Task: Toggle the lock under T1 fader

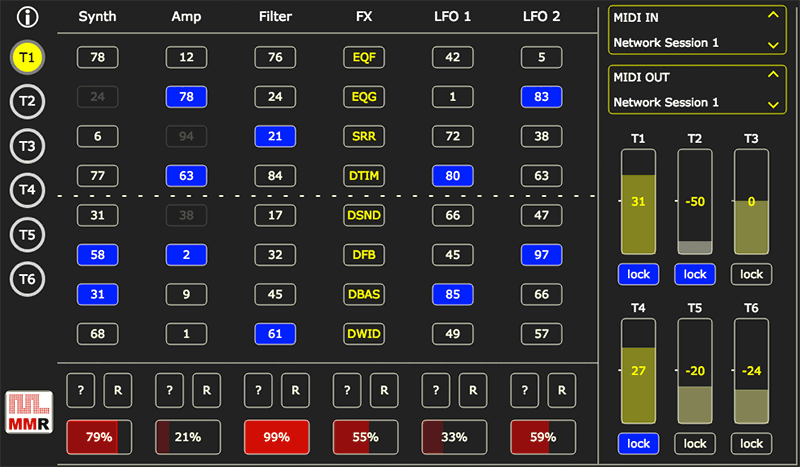Action: [x=639, y=274]
